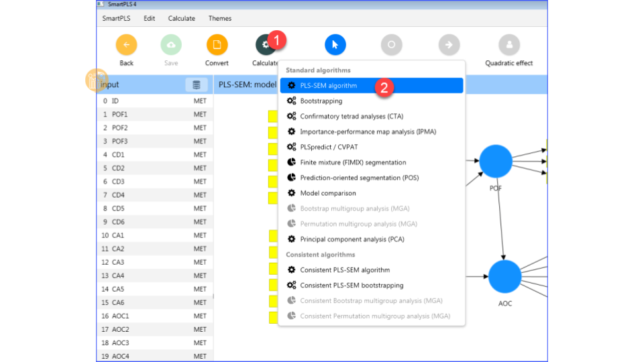Viewport: 644px width, 362px height.
Task: Click the pie icon beside Finite mixture segmentation
Action: (x=291, y=162)
